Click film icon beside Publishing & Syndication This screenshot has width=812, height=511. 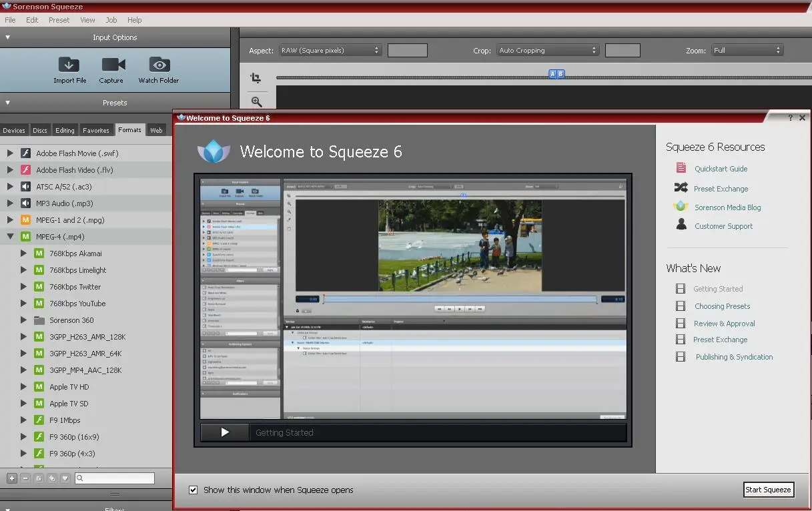tap(681, 357)
